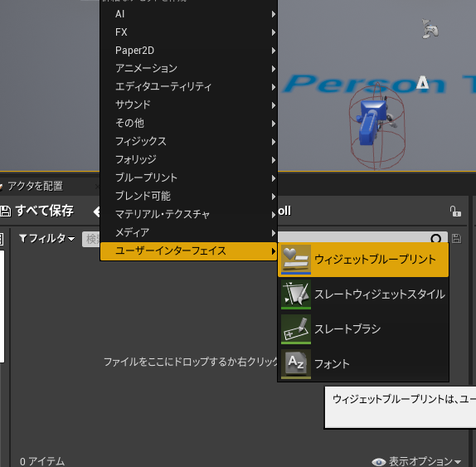The image size is (476, 467).
Task: Open 表示オプション view options dropdown
Action: point(416,461)
